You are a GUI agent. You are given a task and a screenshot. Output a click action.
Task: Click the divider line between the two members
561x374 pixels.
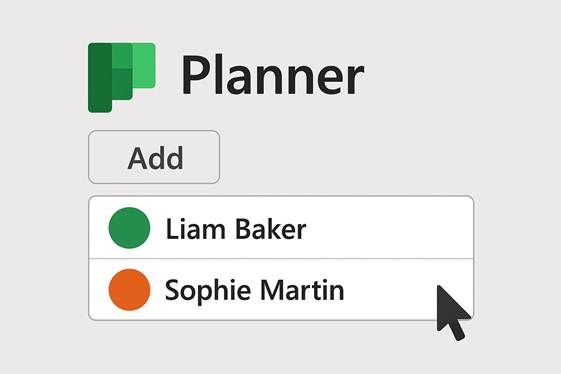281,258
